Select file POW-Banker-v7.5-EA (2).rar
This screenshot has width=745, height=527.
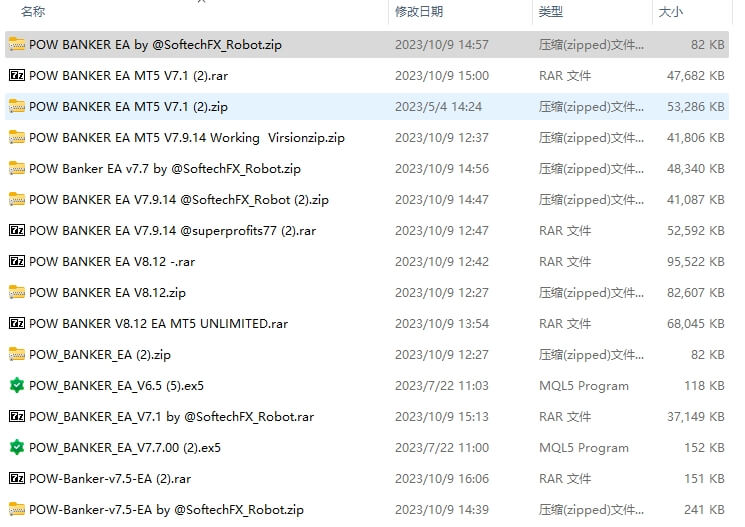point(110,479)
